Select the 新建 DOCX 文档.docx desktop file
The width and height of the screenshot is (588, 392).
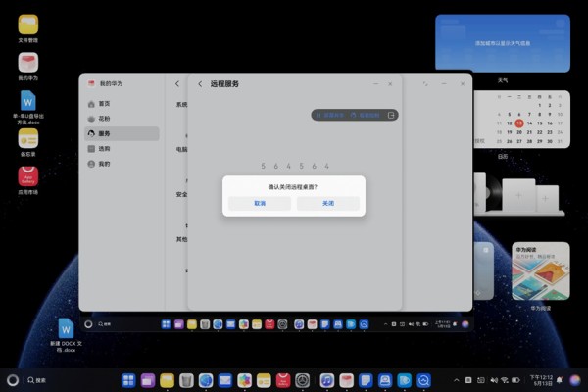click(66, 335)
